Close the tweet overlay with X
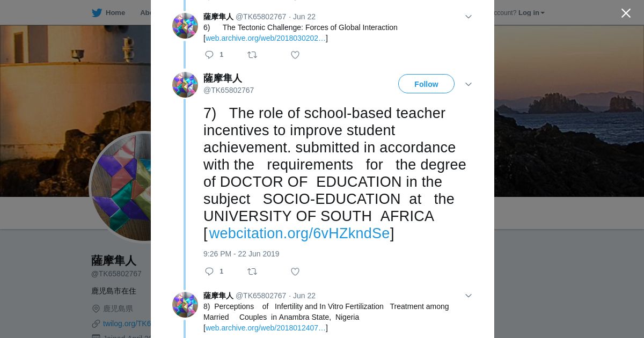This screenshot has height=338, width=644. [626, 13]
